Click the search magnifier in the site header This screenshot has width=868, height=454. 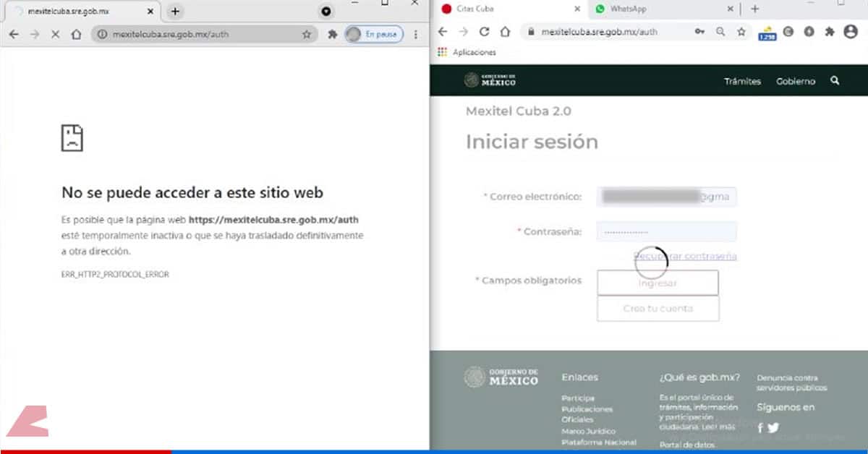[835, 81]
